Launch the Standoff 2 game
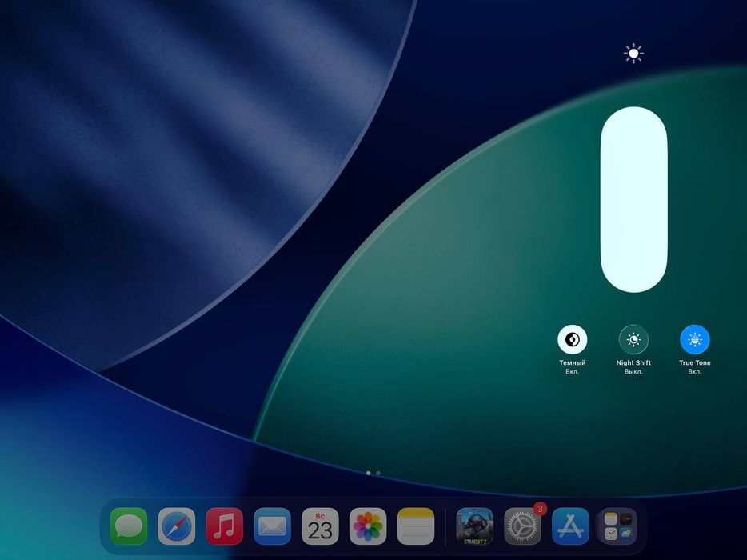Image resolution: width=747 pixels, height=560 pixels. (475, 526)
